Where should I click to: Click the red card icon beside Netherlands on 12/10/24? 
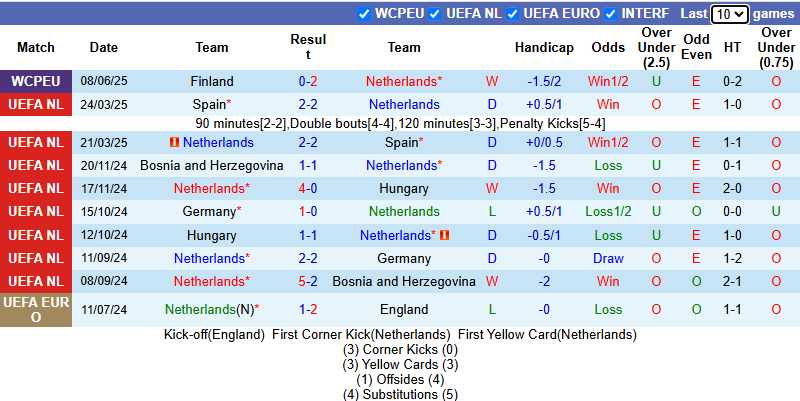[x=444, y=235]
